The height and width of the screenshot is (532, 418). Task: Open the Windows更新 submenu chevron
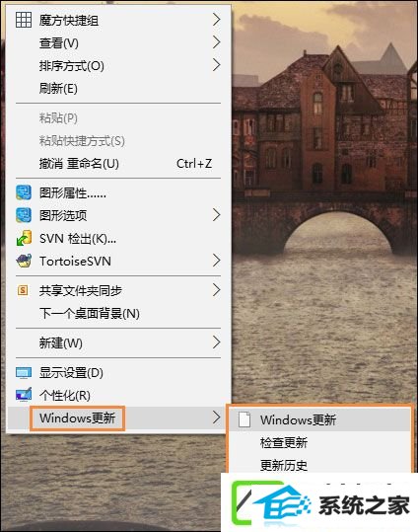point(217,418)
